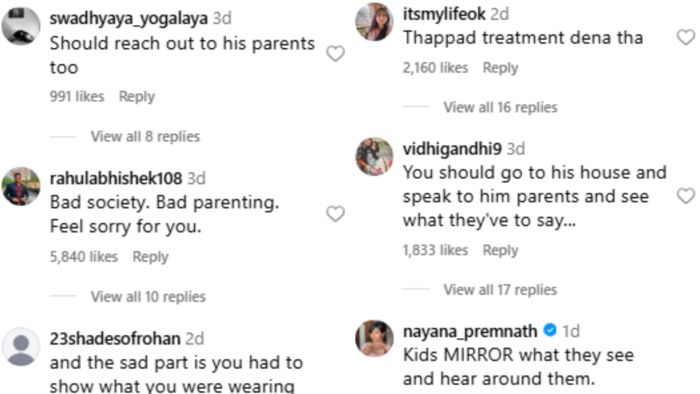
Task: View the 2,160 likes list
Action: [x=435, y=68]
